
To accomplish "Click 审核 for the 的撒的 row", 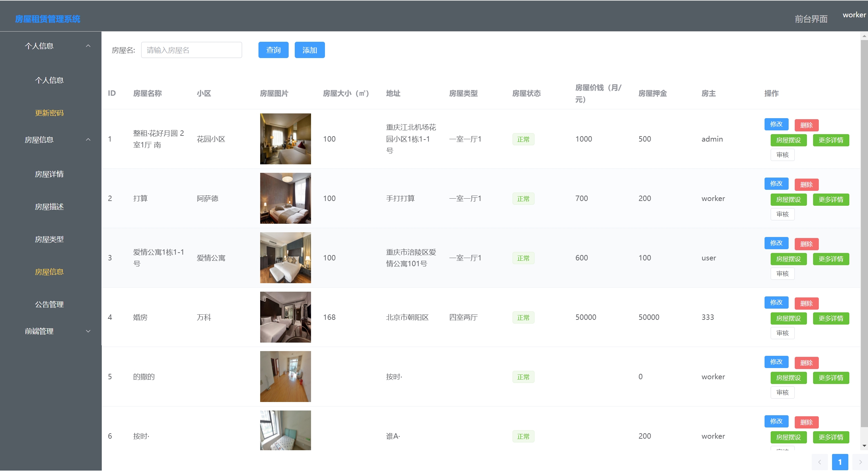I will coord(782,392).
